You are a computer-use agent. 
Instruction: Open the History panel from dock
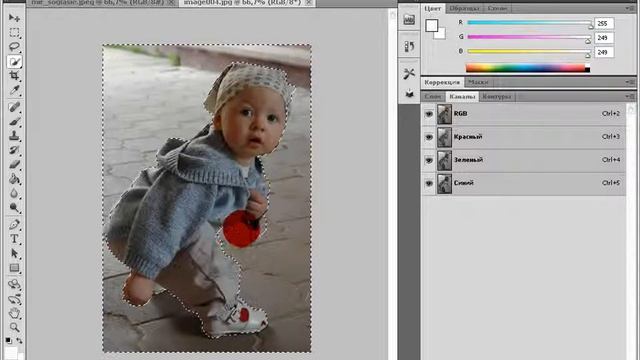tap(409, 46)
